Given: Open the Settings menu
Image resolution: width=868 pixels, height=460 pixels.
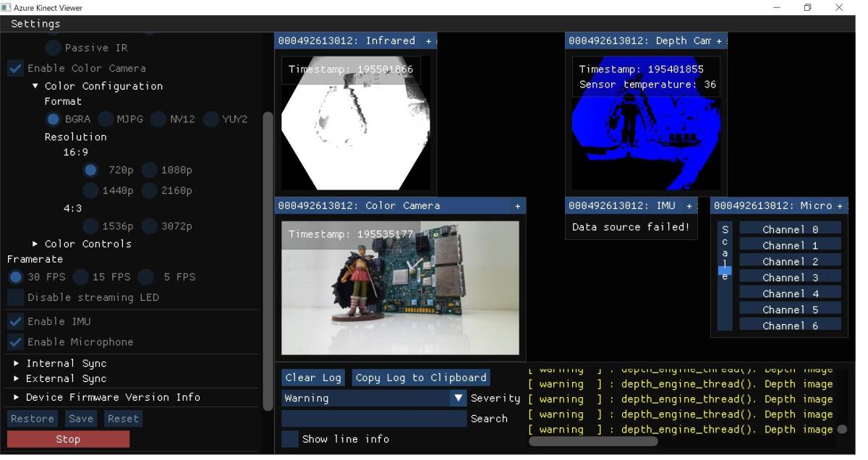Looking at the screenshot, I should pyautogui.click(x=35, y=24).
